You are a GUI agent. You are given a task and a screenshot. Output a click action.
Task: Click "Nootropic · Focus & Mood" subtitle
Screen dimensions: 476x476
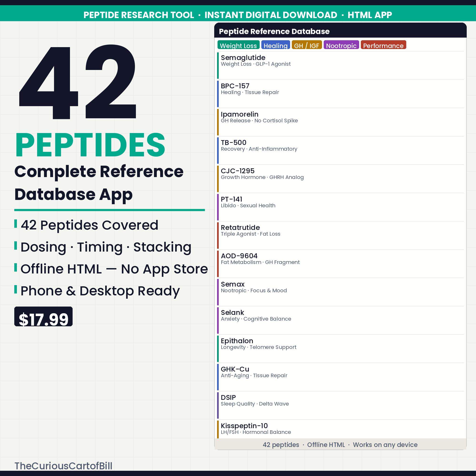click(254, 291)
